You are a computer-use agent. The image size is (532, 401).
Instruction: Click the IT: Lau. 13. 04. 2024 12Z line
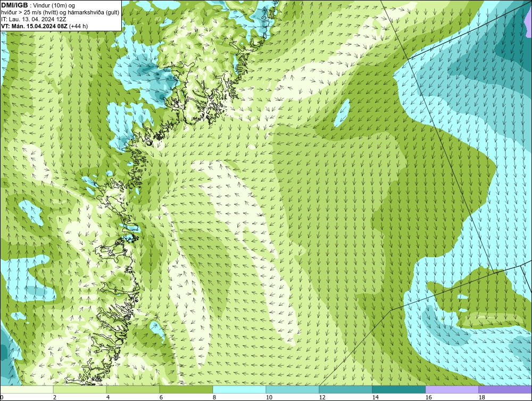(34, 19)
